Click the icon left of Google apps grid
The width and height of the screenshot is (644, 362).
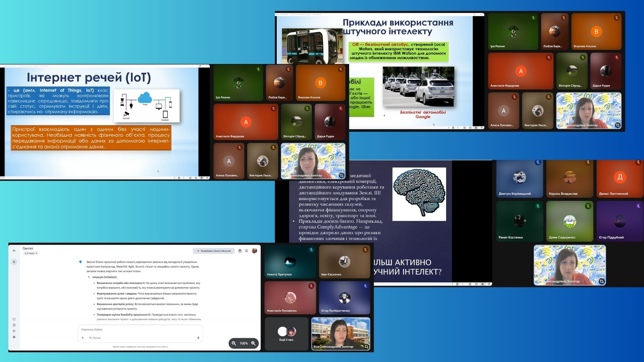point(240,251)
